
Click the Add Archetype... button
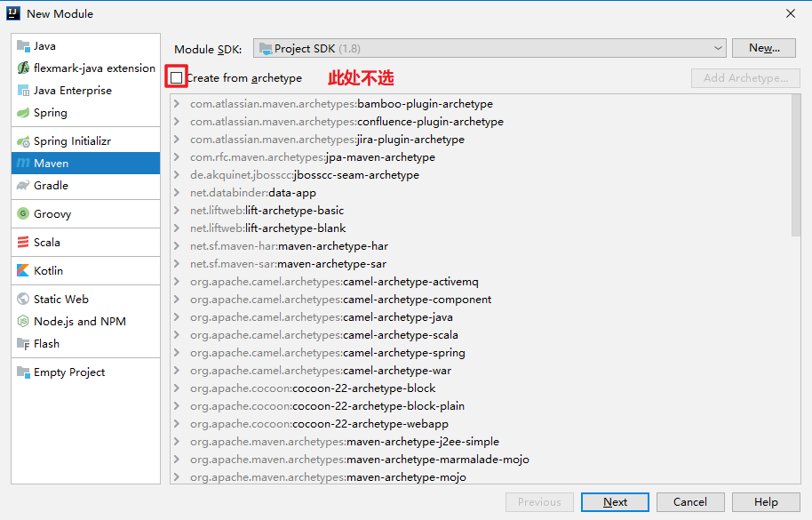(745, 78)
